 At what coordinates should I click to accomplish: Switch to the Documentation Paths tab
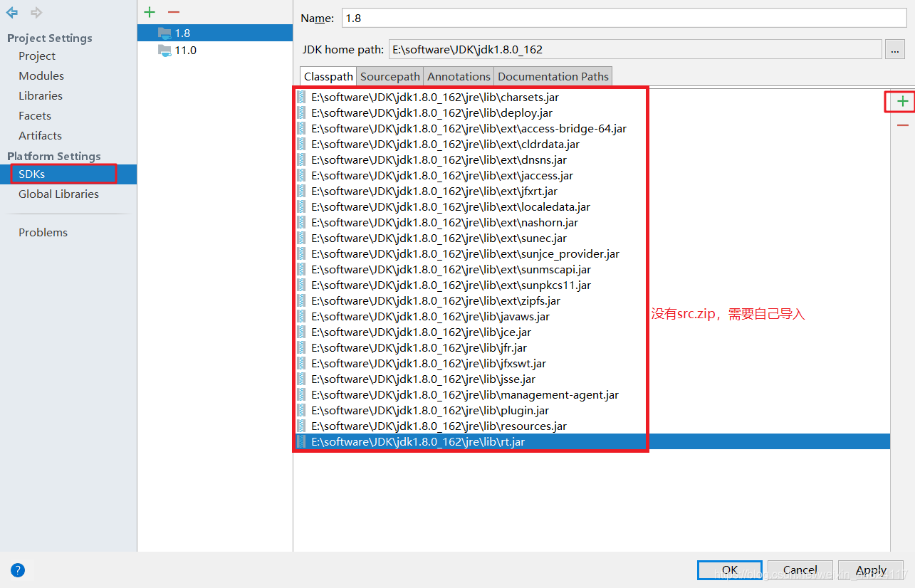pyautogui.click(x=553, y=76)
